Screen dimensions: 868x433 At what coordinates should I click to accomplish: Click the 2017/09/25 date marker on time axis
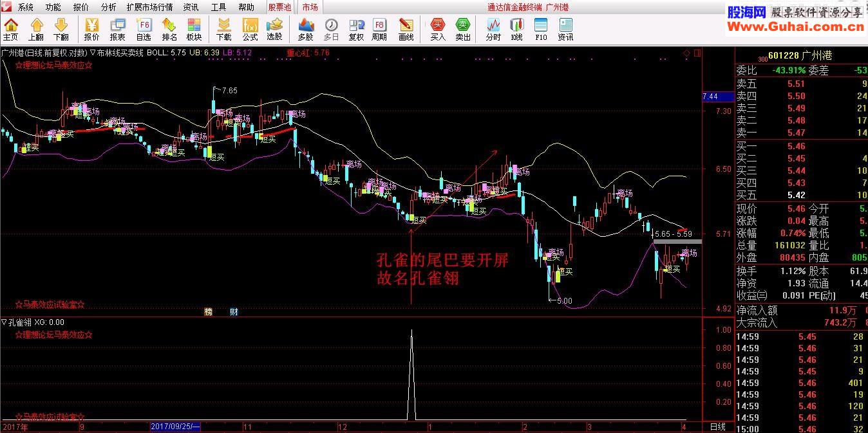[x=176, y=427]
